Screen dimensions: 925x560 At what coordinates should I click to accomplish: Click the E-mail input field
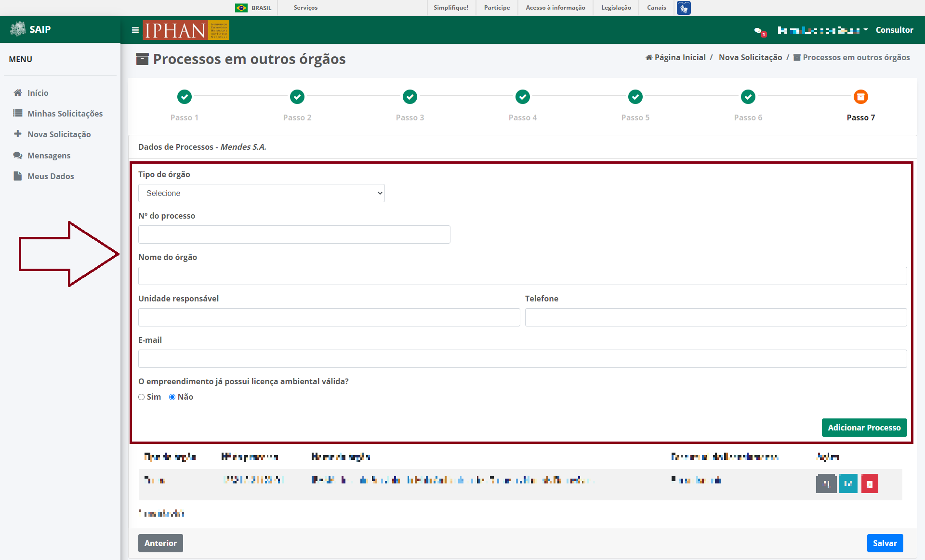(523, 359)
